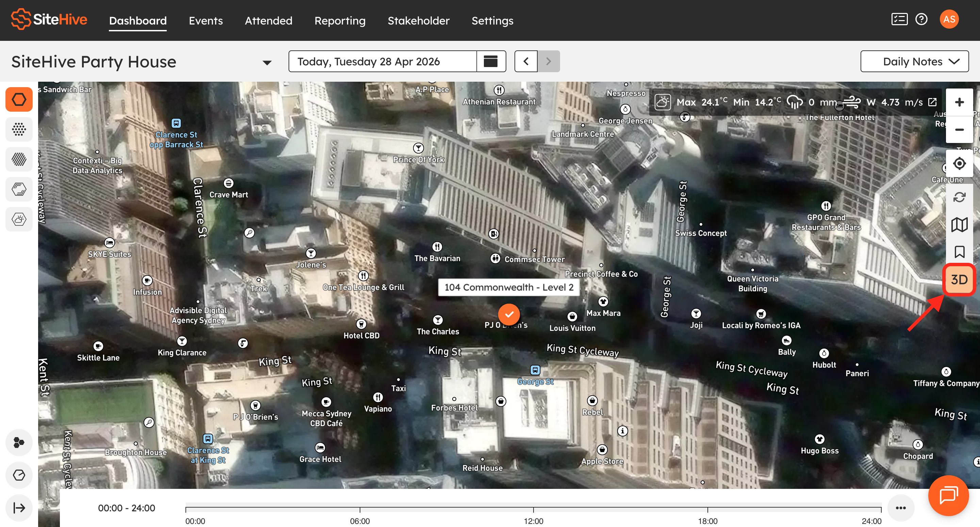Click the Crave Mart map marker
The image size is (980, 527).
point(229,183)
